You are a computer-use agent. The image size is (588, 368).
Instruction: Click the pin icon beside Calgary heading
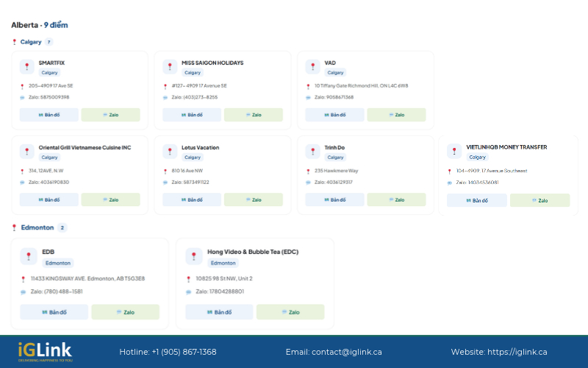tap(14, 42)
